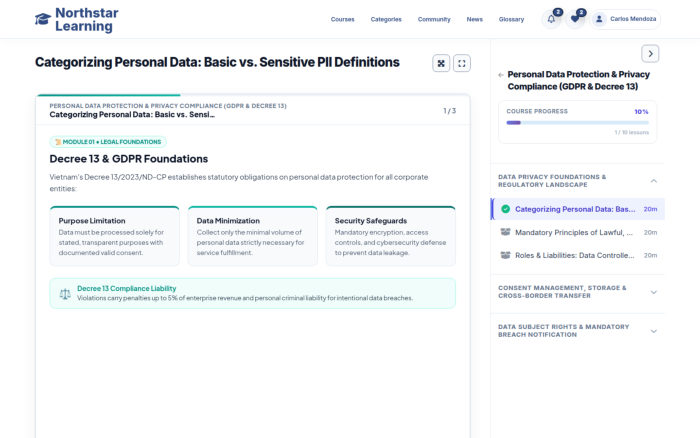Click the Module 01 Legal Foundations badge
Screen dimensions: 700x438
tap(108, 142)
